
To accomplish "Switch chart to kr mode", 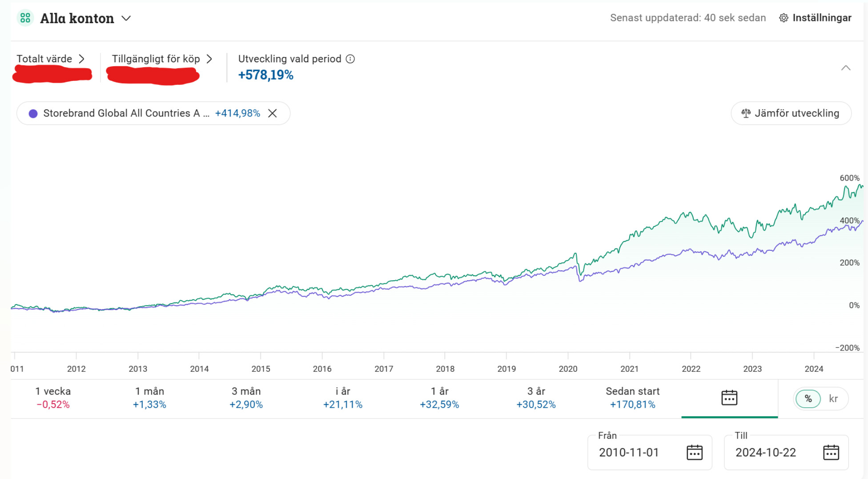I will [833, 398].
